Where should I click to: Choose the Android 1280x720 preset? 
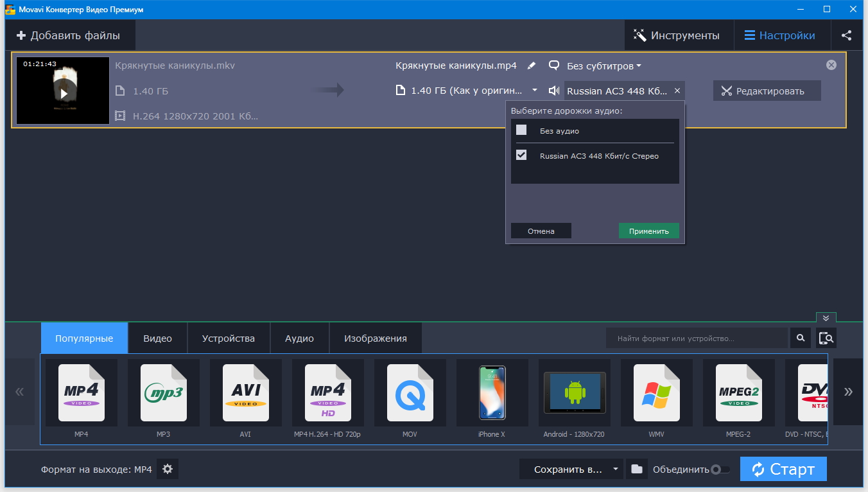point(574,393)
